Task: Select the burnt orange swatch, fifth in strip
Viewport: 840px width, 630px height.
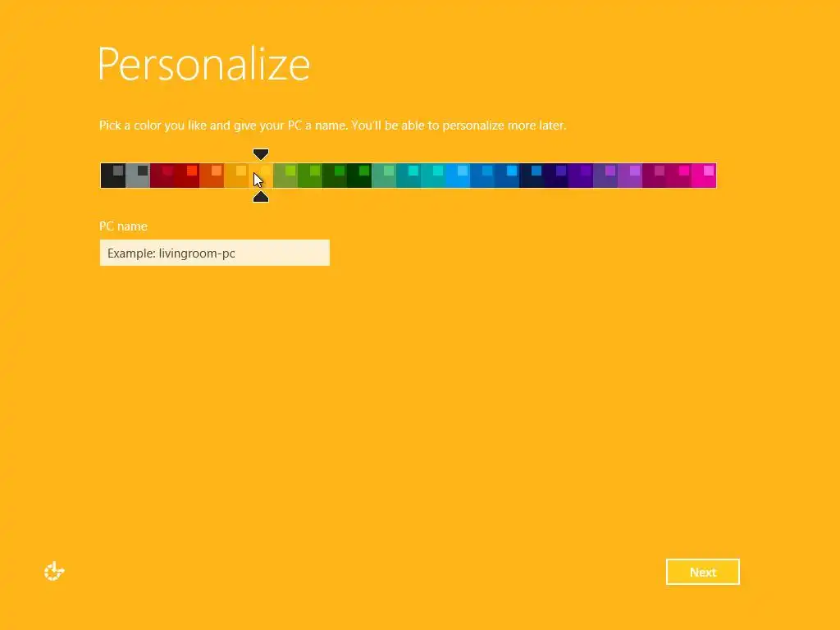Action: point(212,176)
